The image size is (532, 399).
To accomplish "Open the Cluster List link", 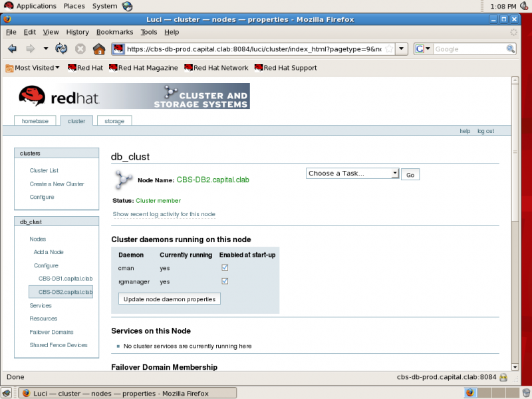I will (44, 170).
